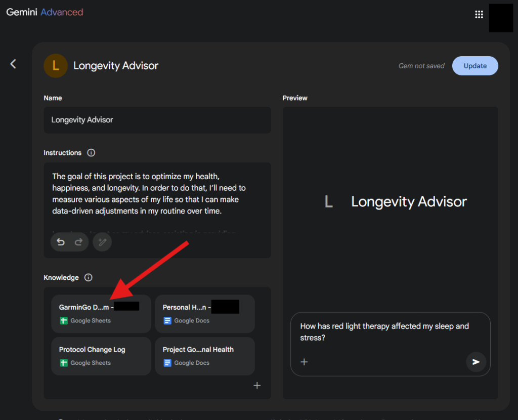Open the GarminGo Google Sheets file
The width and height of the screenshot is (518, 420).
pyautogui.click(x=101, y=314)
